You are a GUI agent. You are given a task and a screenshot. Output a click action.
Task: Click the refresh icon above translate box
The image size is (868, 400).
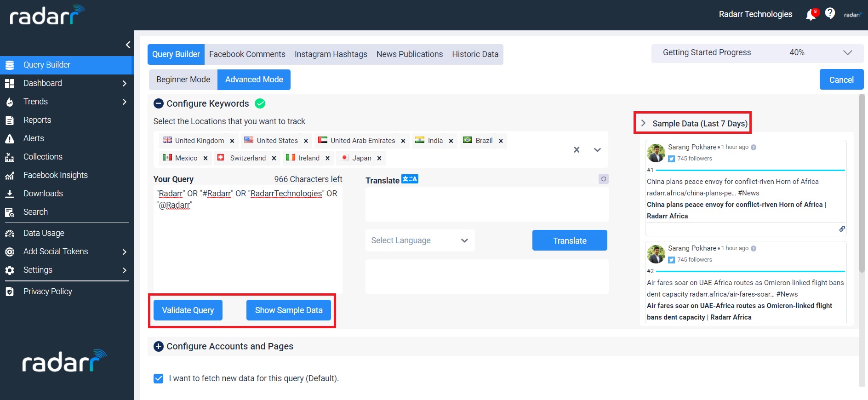[x=604, y=179]
